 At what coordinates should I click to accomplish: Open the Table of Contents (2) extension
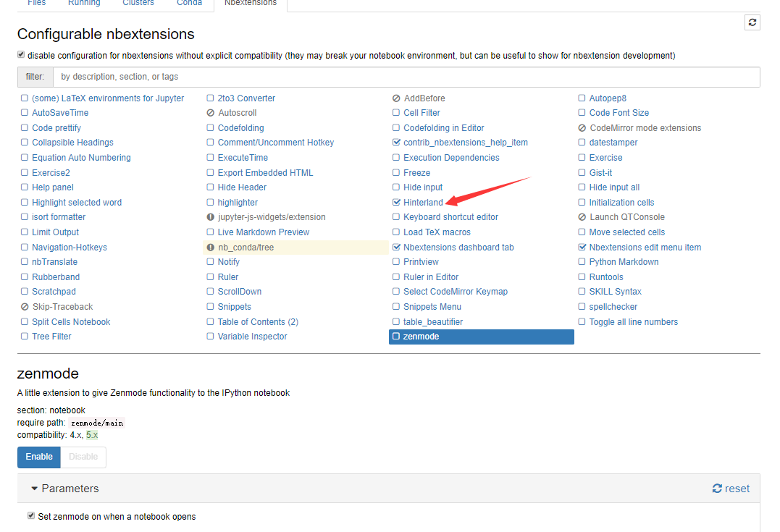(258, 322)
